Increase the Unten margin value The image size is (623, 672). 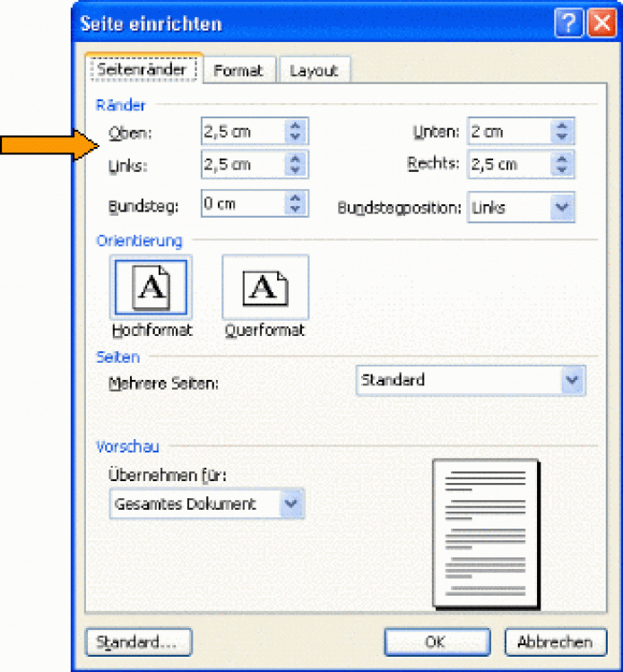(x=562, y=126)
